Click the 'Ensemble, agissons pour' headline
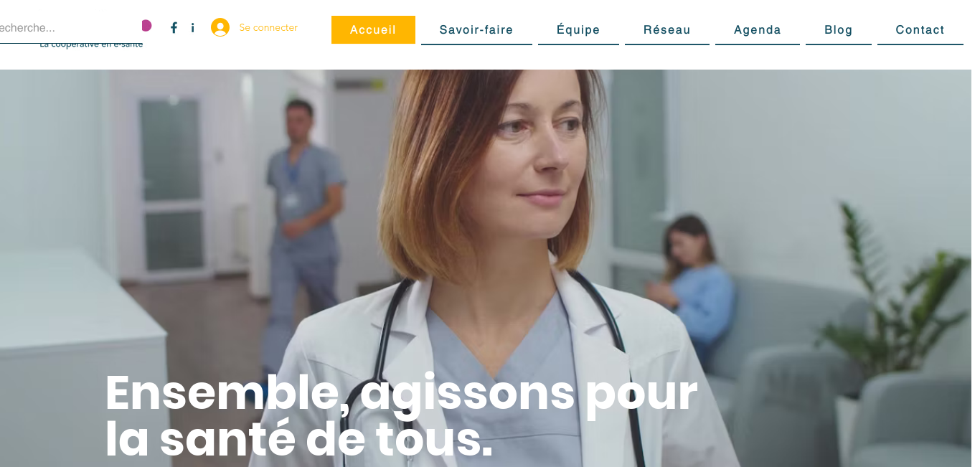The height and width of the screenshot is (467, 980). click(x=401, y=393)
